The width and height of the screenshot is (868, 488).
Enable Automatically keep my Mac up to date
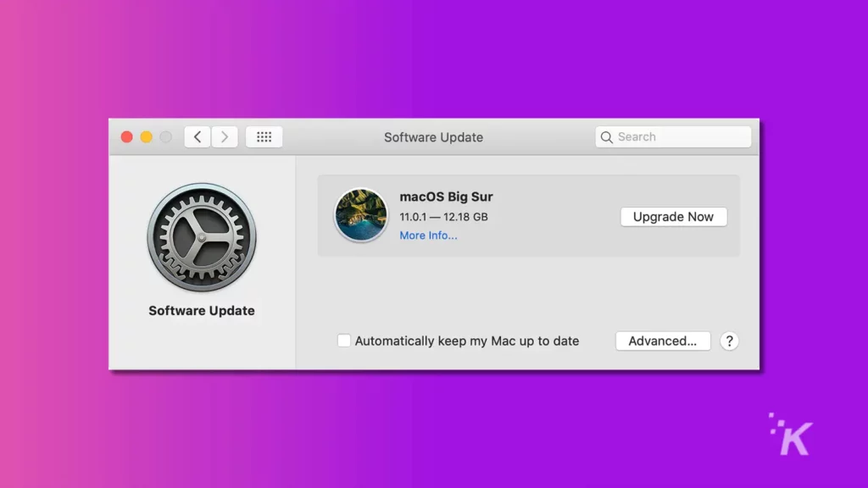(x=344, y=341)
